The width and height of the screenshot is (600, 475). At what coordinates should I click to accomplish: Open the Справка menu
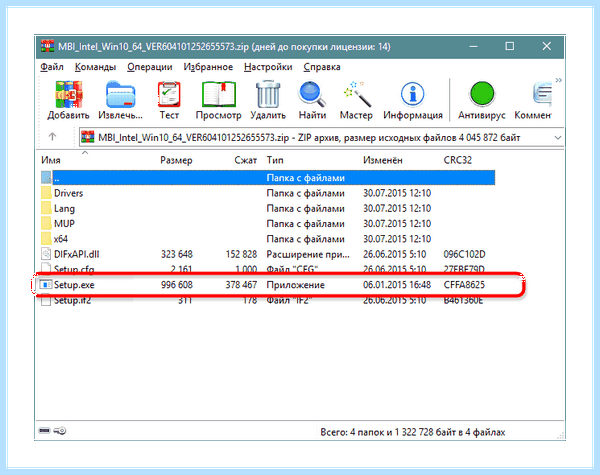point(322,67)
